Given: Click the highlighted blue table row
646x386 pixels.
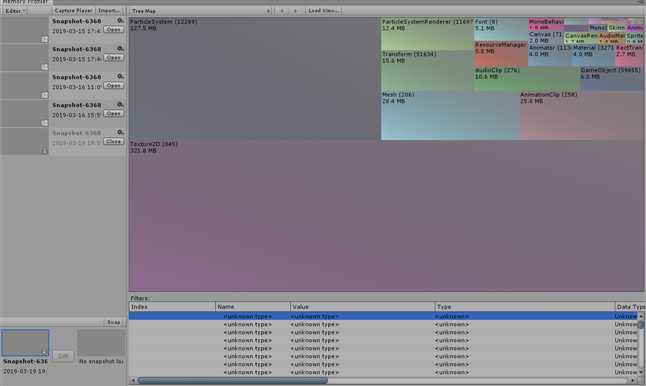Looking at the screenshot, I should [383, 316].
